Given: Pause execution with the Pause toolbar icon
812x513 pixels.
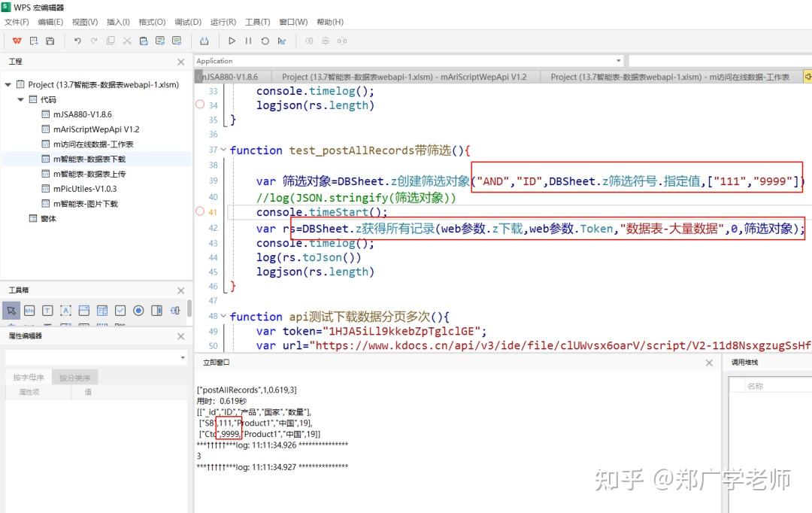Looking at the screenshot, I should (x=249, y=41).
